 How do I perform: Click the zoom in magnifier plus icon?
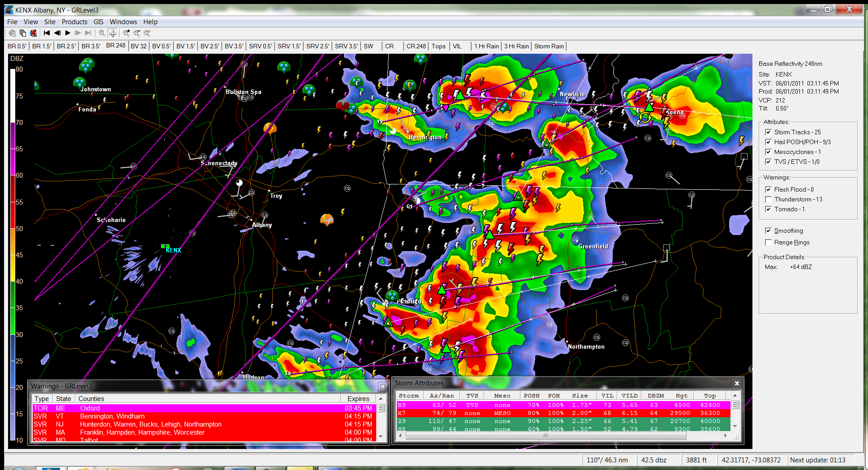pos(126,33)
